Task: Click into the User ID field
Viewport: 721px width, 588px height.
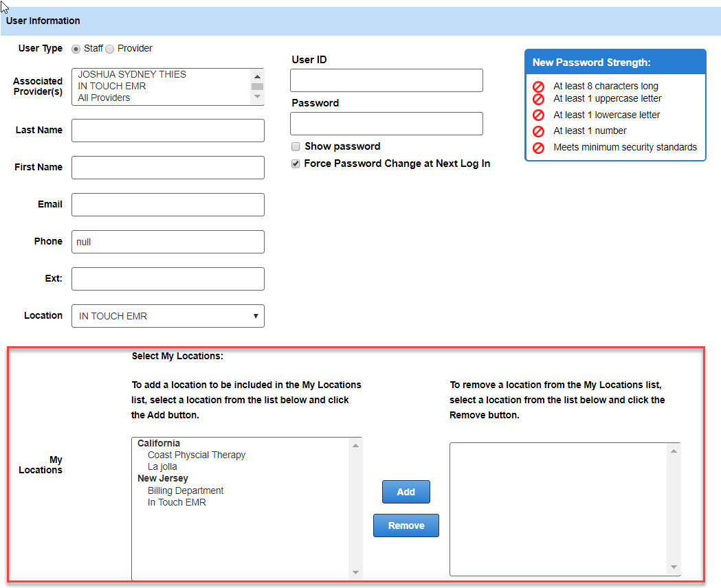Action: 386,80
